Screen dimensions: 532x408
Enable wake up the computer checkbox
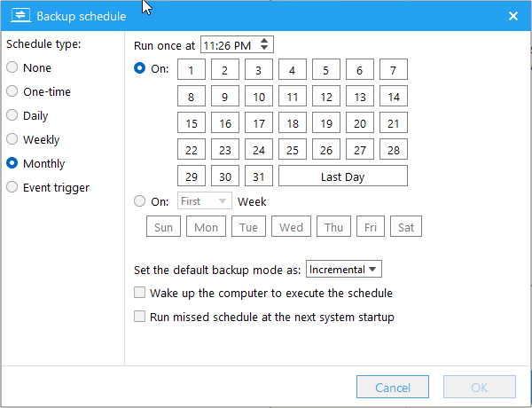coord(139,293)
